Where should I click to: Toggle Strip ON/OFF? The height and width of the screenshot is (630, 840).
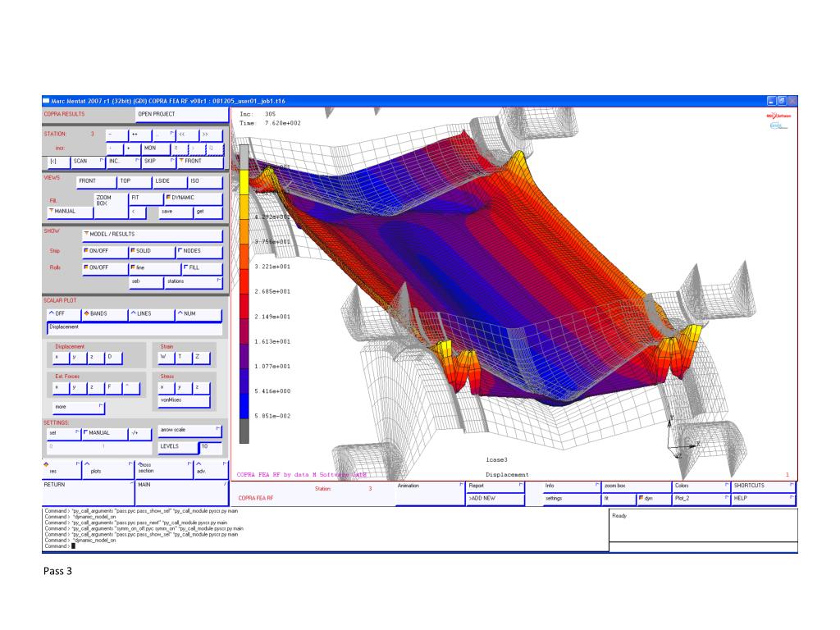105,251
